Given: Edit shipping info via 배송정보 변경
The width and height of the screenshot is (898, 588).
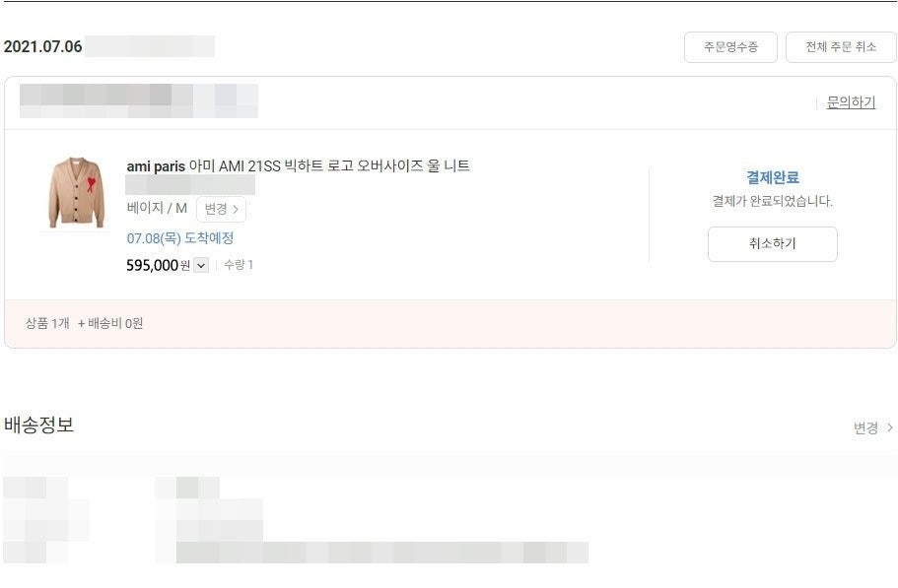Looking at the screenshot, I should pyautogui.click(x=865, y=427).
